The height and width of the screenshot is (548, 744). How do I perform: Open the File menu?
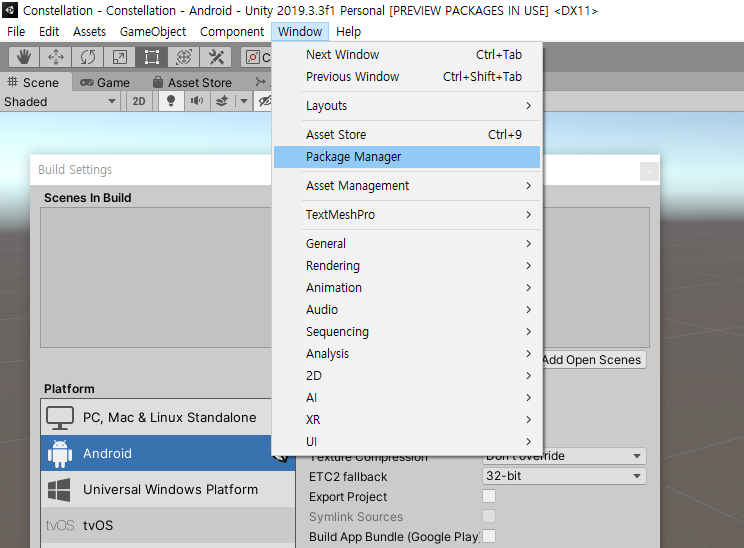coord(16,32)
